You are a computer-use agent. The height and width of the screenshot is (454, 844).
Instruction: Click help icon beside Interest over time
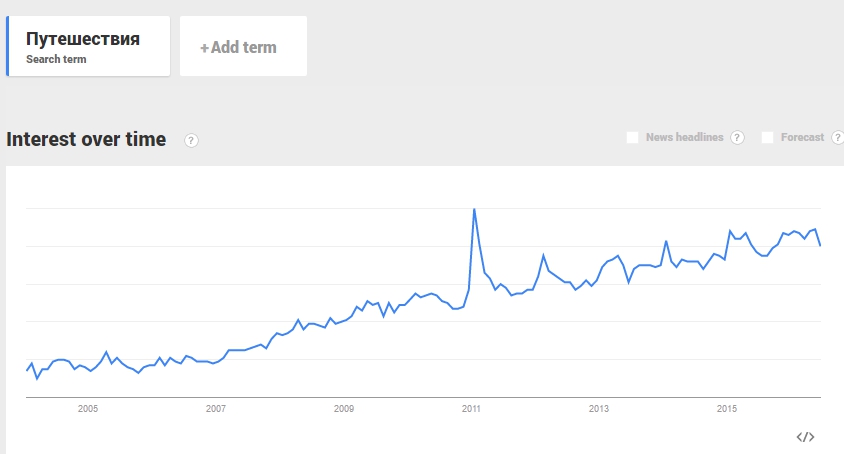click(x=191, y=141)
